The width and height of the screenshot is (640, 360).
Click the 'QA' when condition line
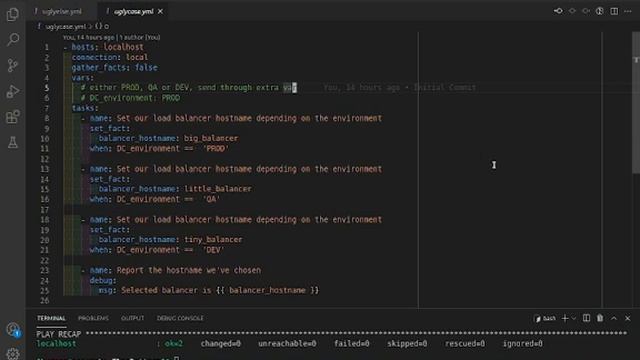155,199
